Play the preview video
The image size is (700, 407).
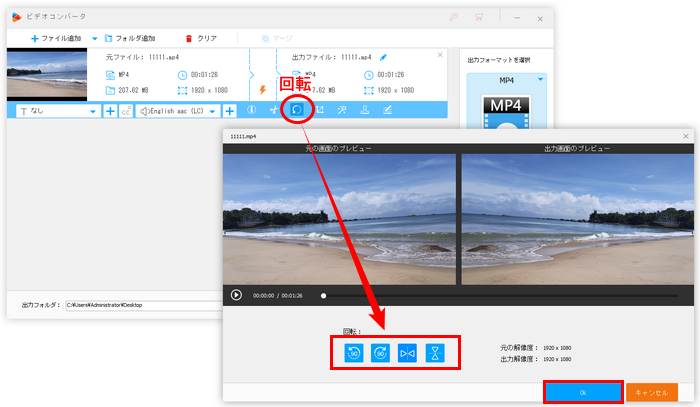[236, 295]
